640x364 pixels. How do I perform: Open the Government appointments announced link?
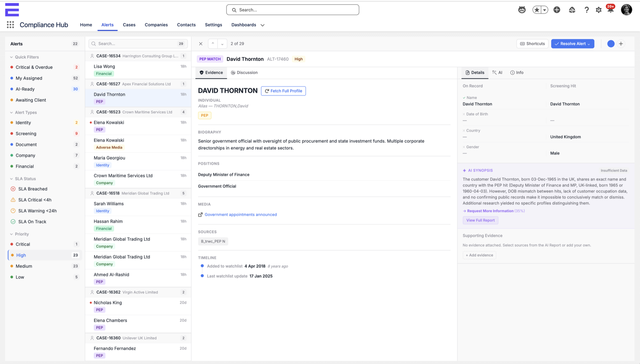tap(241, 215)
